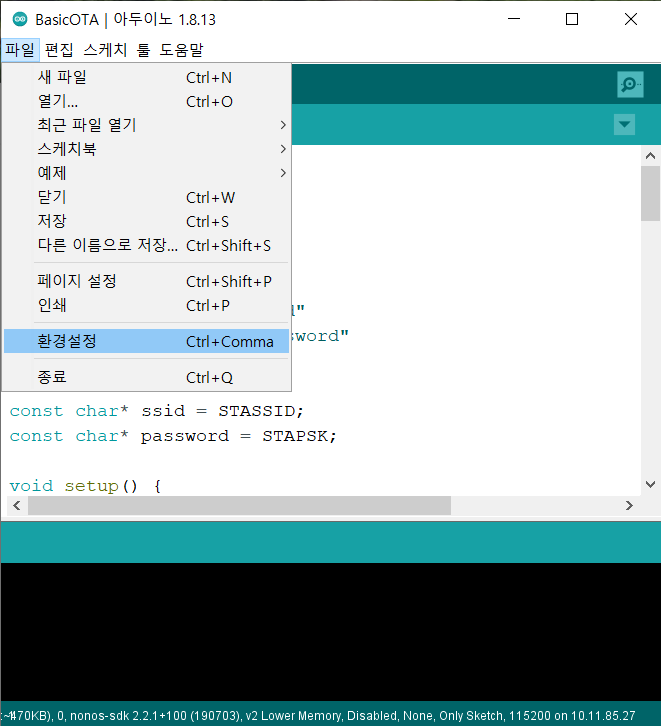Maximize the Arduino window
This screenshot has height=726, width=661.
[572, 19]
